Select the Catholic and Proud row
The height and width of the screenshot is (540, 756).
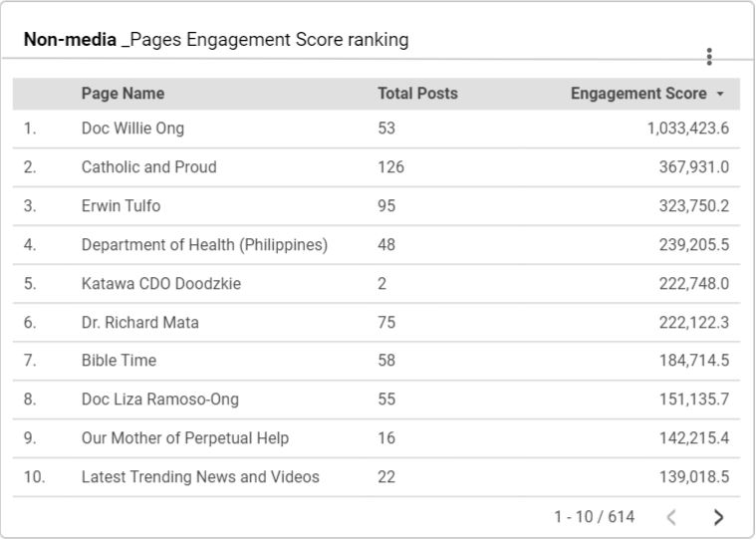coord(377,167)
